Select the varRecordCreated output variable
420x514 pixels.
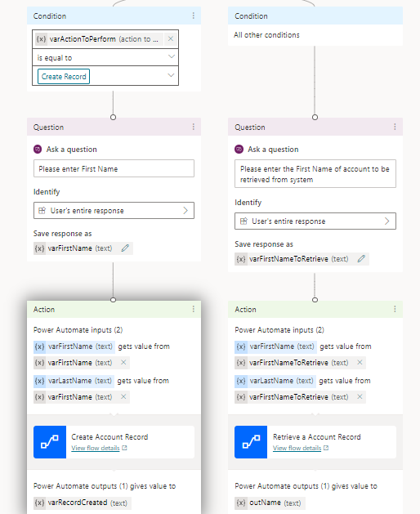(83, 503)
